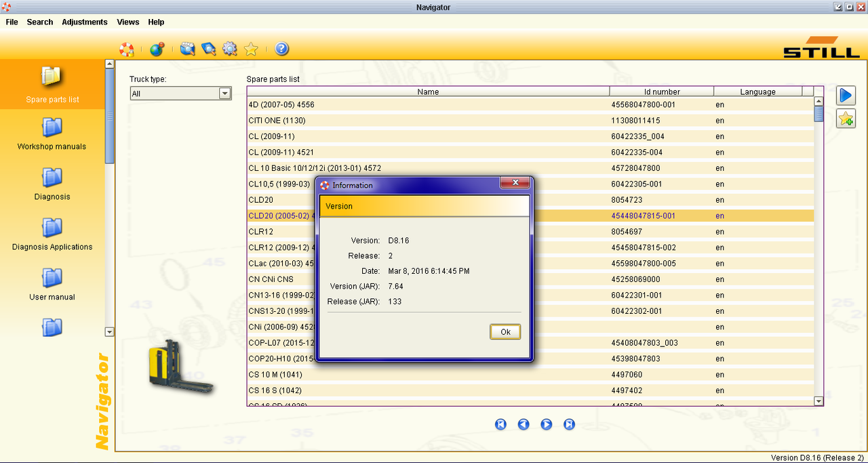
Task: Click Id number 45458047815-002
Action: pos(644,247)
